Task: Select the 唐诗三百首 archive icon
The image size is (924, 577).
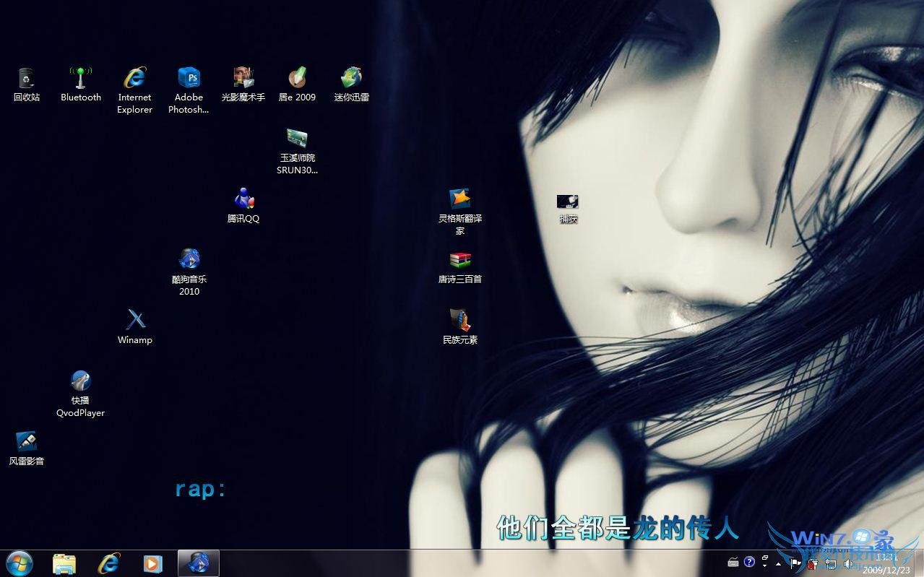Action: [460, 267]
